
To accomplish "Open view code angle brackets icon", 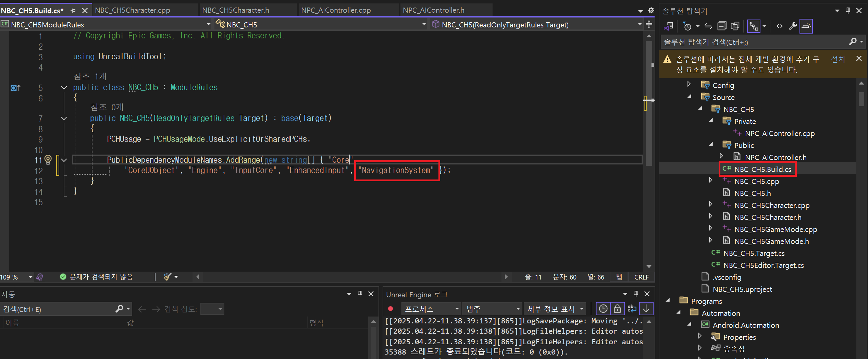I will [780, 26].
